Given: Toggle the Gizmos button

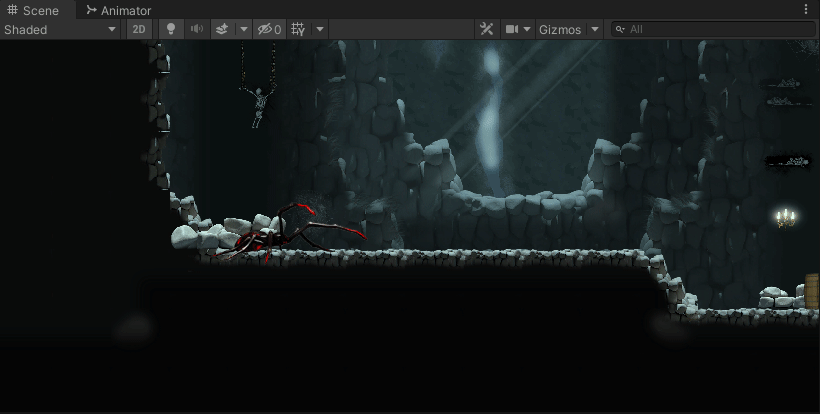Looking at the screenshot, I should coord(560,29).
